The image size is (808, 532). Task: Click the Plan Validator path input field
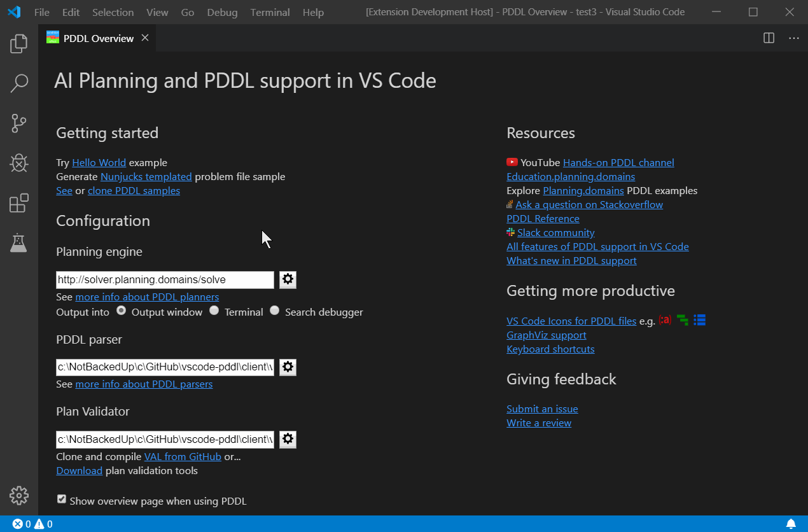coord(165,439)
